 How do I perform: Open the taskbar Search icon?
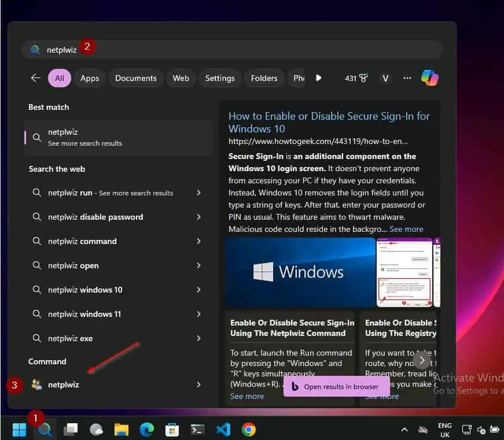tap(45, 430)
